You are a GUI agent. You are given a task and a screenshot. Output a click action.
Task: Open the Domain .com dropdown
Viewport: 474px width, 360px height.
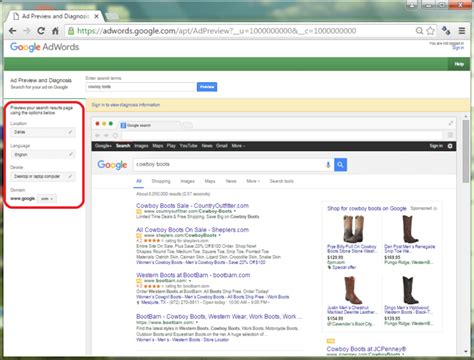point(47,199)
